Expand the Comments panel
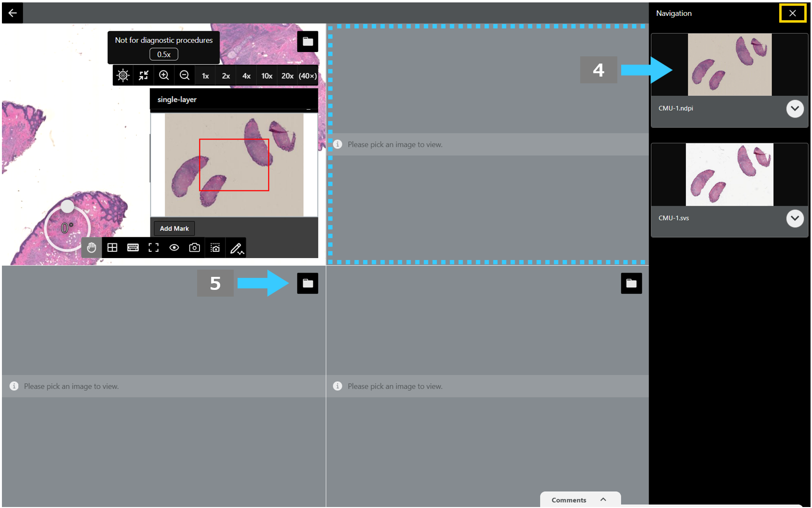812x508 pixels. pos(580,500)
